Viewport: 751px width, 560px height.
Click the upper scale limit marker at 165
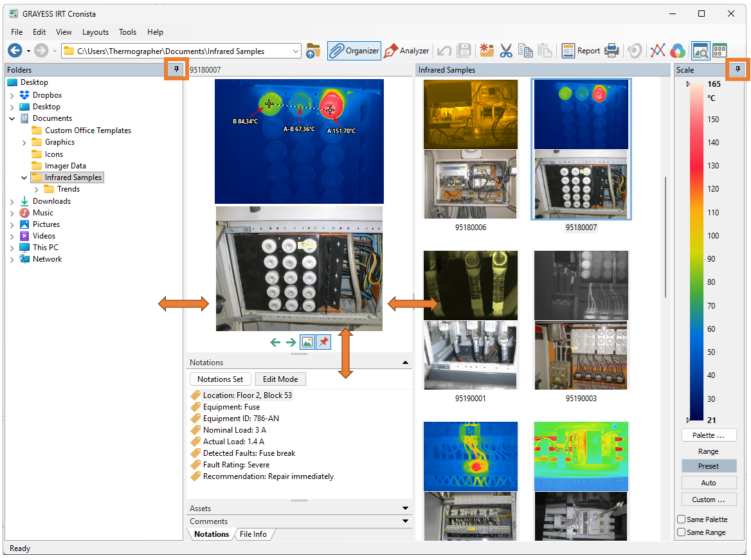coord(688,84)
